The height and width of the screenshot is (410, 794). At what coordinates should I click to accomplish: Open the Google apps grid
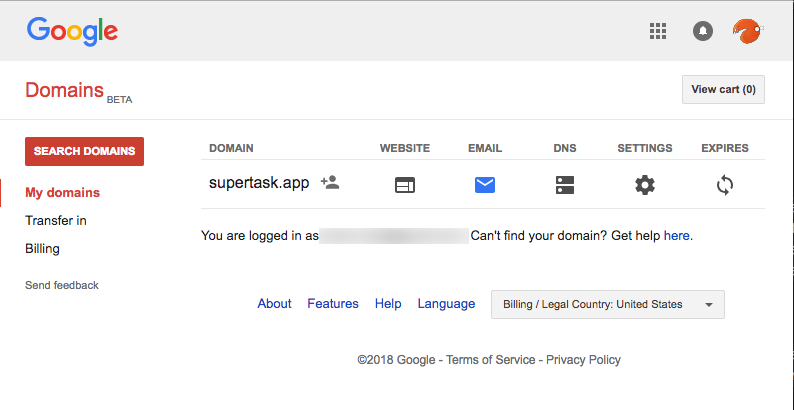658,31
